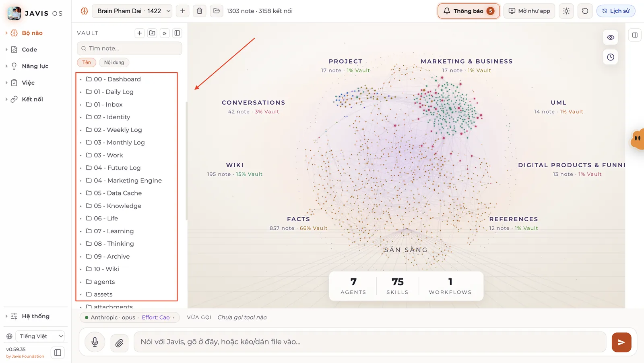Image resolution: width=644 pixels, height=363 pixels.
Task: Click the plus button next to brain selector
Action: 183,11
